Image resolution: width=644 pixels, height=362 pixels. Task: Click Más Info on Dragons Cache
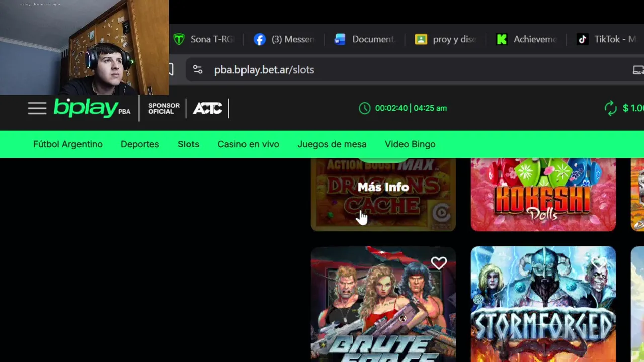383,187
